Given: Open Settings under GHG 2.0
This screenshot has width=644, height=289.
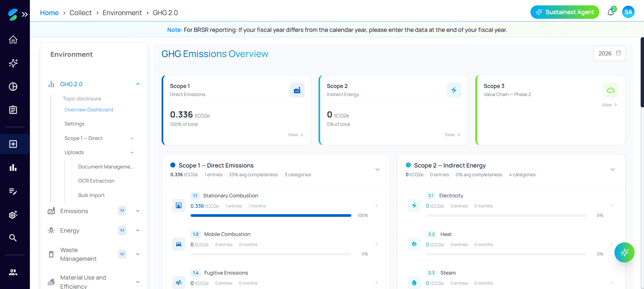Looking at the screenshot, I should (x=75, y=124).
